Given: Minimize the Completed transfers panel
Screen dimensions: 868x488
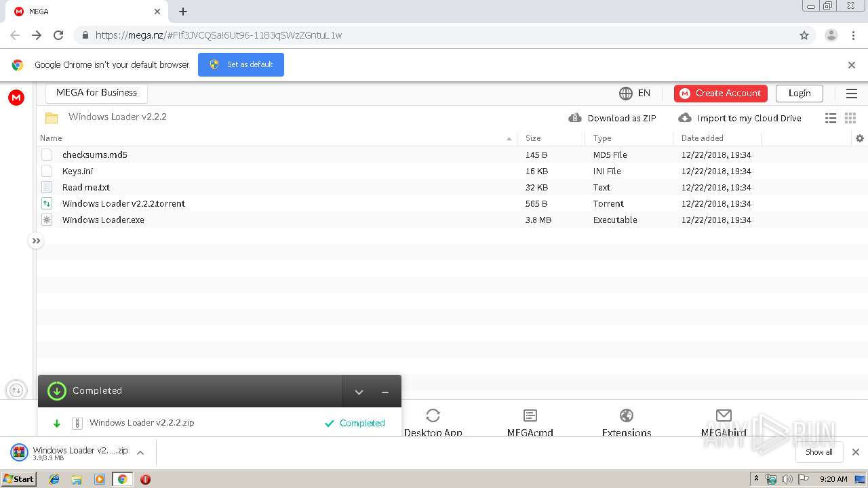Looking at the screenshot, I should click(x=385, y=392).
